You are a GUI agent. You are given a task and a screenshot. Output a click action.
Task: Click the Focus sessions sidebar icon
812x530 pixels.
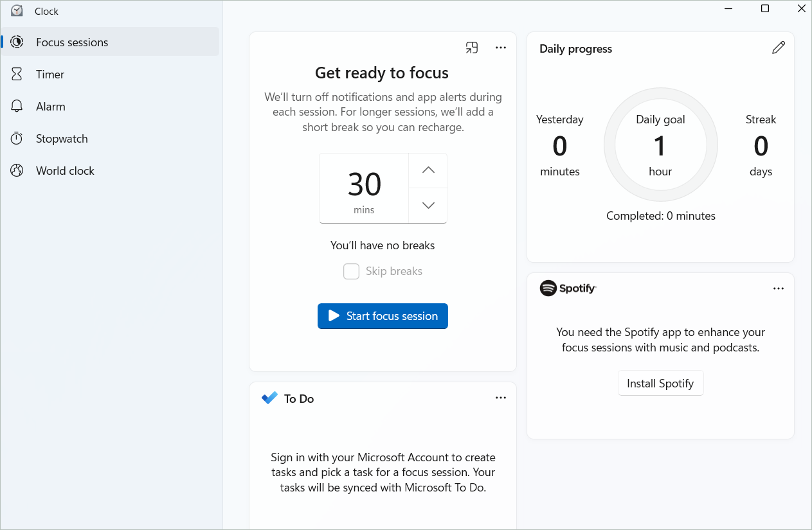17,42
